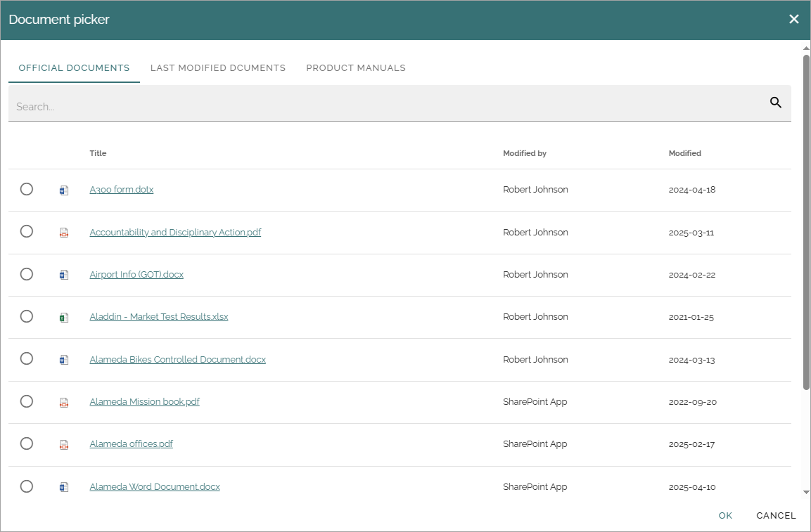Click the Cancel button
The image size is (811, 532).
coord(776,515)
